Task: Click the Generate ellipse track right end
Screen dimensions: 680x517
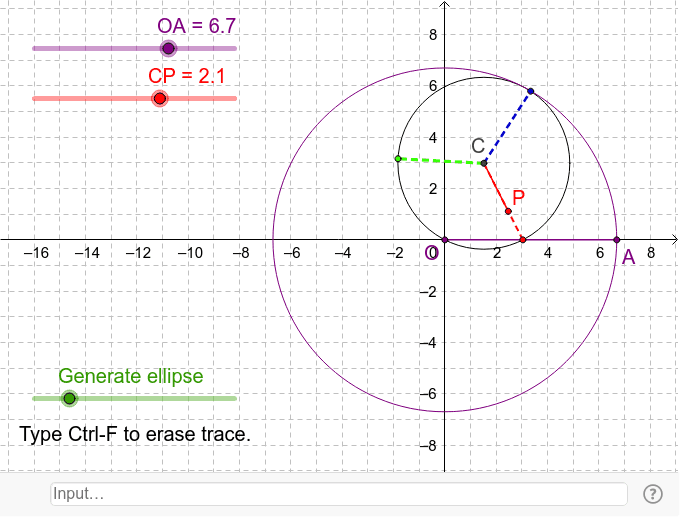Action: tap(235, 398)
